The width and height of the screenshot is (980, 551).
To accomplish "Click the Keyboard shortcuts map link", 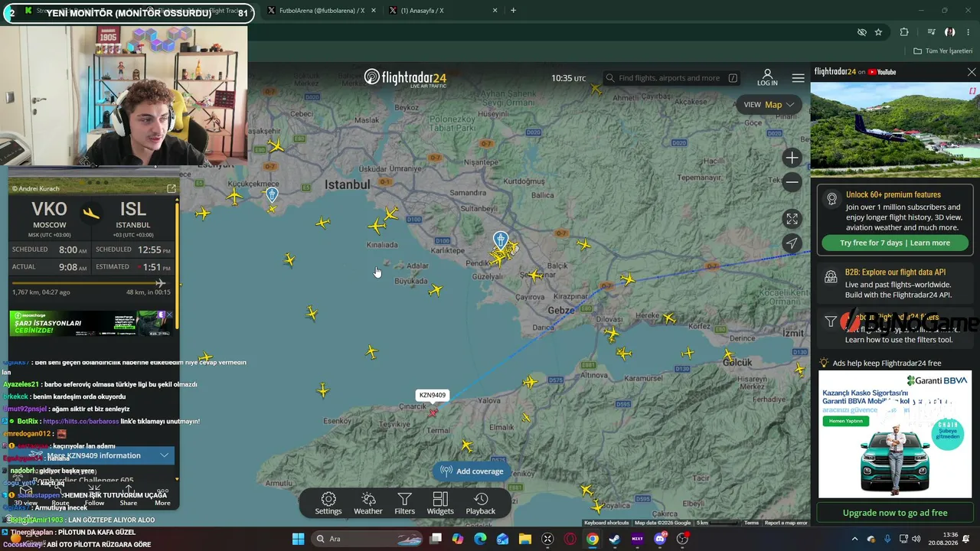I will point(606,523).
